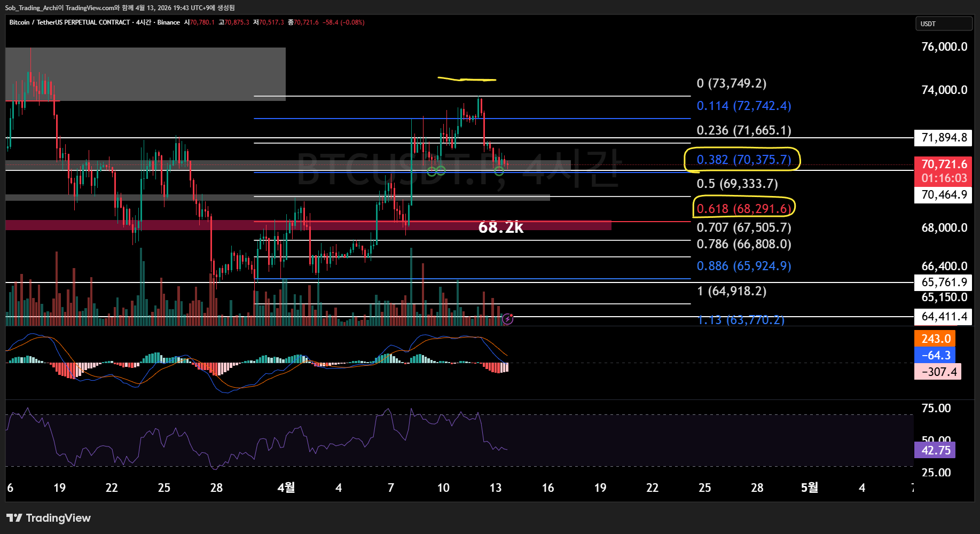The height and width of the screenshot is (534, 980).
Task: Click the 64,411.4 price line label
Action: pyautogui.click(x=944, y=317)
